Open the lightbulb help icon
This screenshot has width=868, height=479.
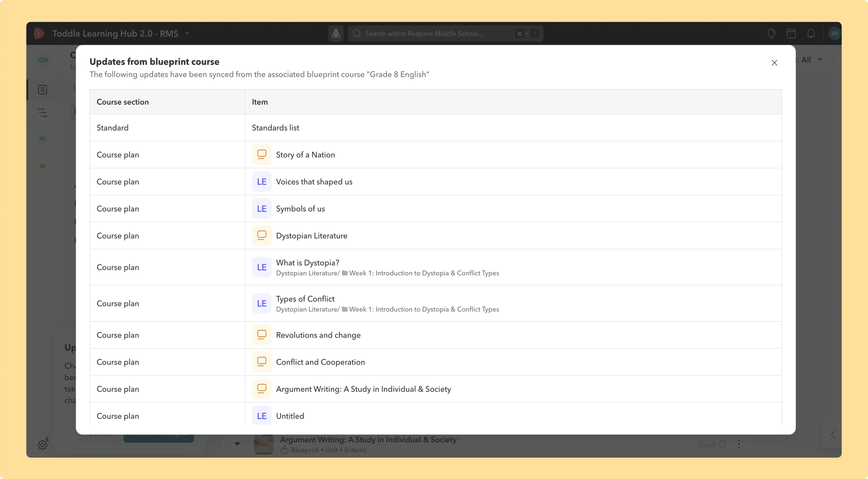coord(771,33)
